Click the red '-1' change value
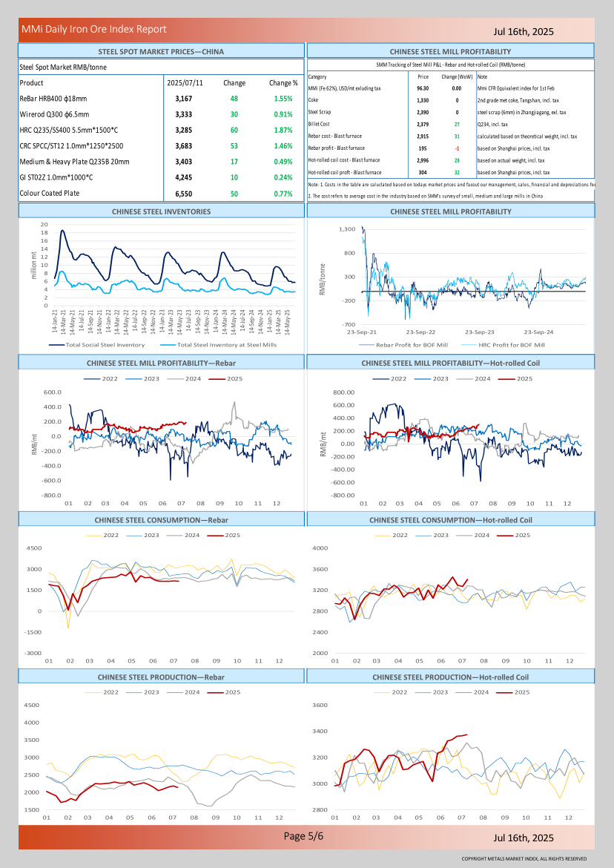Image resolution: width=614 pixels, height=868 pixels. coord(457,148)
